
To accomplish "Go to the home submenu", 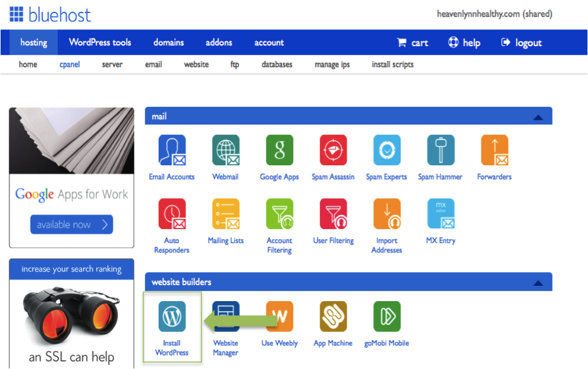I will tap(28, 64).
